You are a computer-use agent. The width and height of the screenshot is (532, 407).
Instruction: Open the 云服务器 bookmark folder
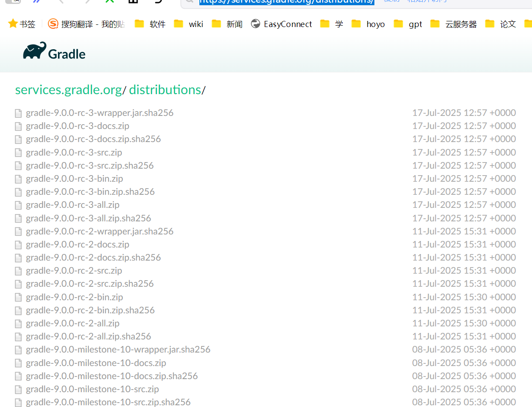(x=454, y=24)
